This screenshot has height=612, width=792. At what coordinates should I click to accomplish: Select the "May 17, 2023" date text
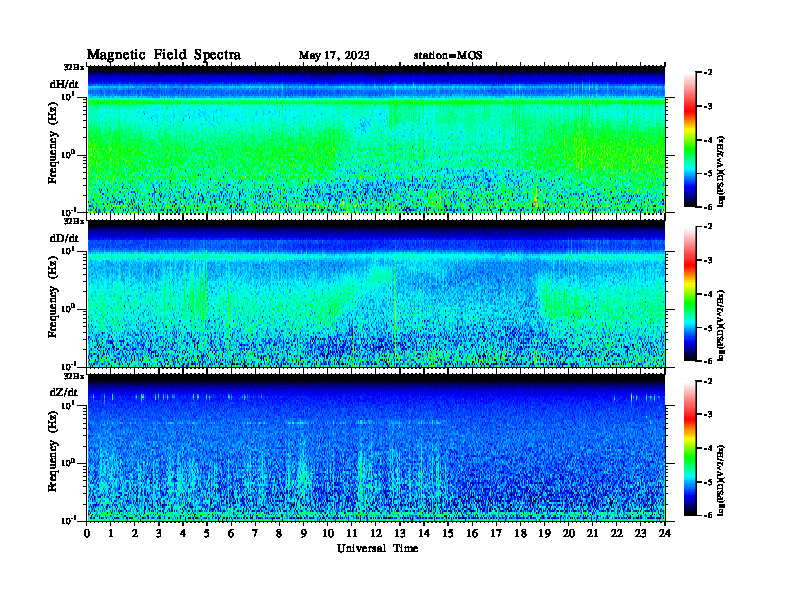point(334,55)
